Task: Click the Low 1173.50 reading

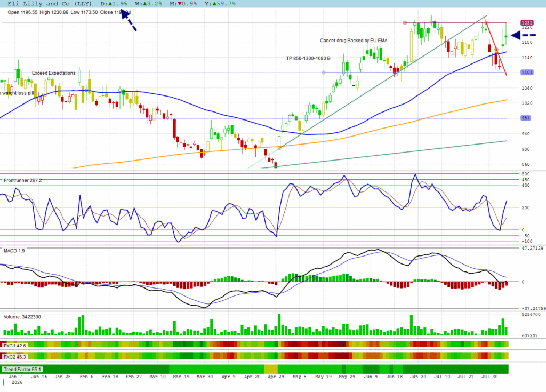Action: coord(84,12)
